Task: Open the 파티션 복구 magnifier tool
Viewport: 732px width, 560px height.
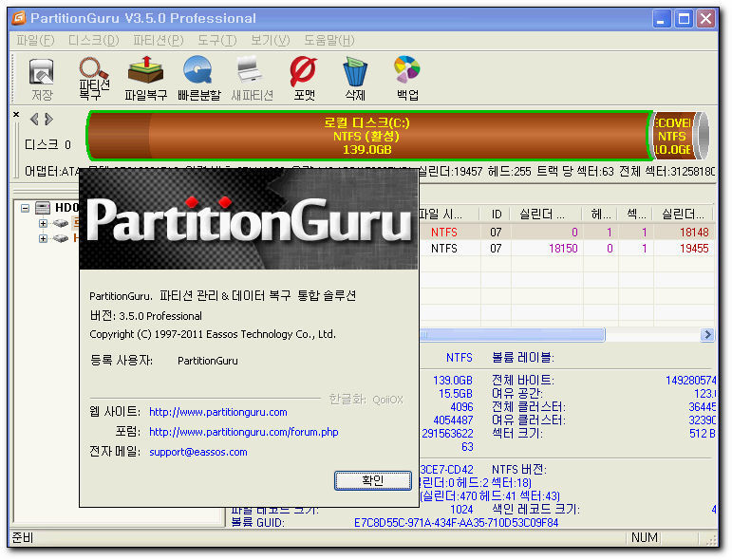Action: [94, 79]
